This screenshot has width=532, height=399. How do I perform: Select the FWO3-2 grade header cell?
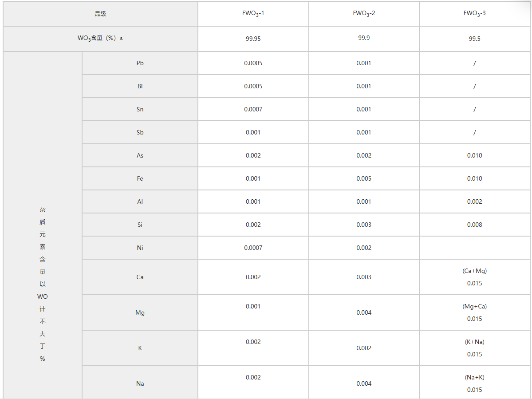[364, 14]
